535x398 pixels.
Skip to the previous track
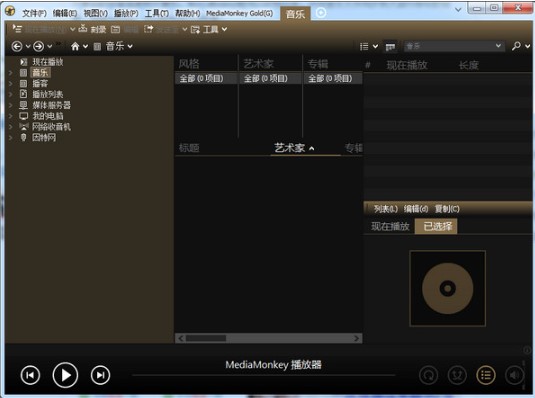click(x=30, y=375)
